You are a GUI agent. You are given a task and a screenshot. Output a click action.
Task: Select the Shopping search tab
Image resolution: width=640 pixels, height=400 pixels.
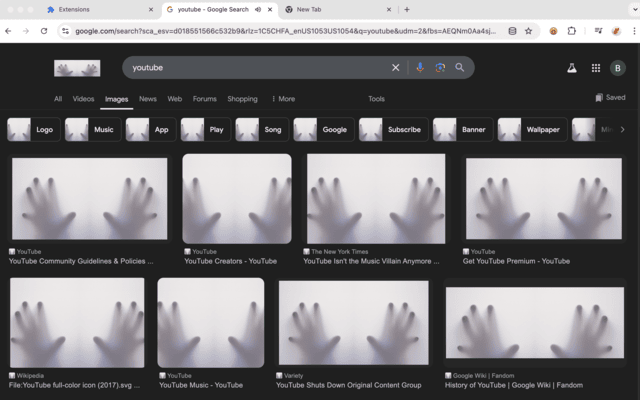coord(242,99)
